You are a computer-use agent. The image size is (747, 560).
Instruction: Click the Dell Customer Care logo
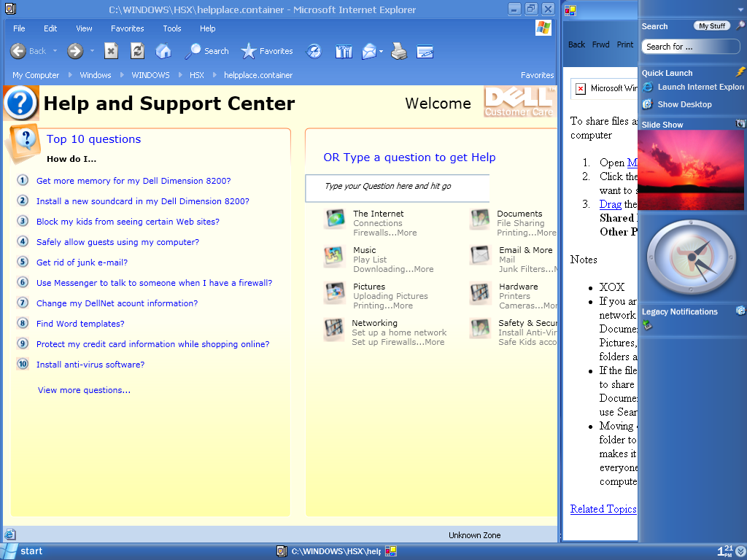tap(519, 102)
